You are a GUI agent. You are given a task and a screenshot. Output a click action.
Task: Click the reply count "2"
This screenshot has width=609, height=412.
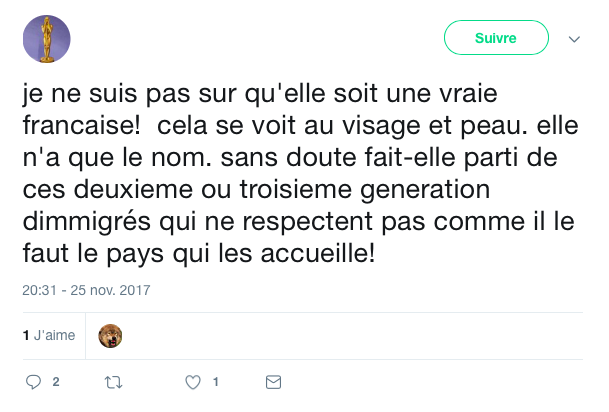click(56, 382)
